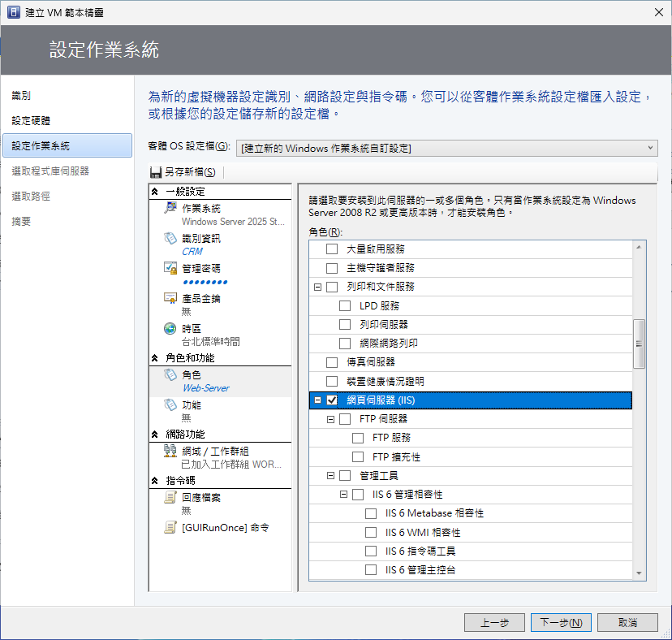
Task: Select the 時區 globe icon
Action: click(170, 328)
